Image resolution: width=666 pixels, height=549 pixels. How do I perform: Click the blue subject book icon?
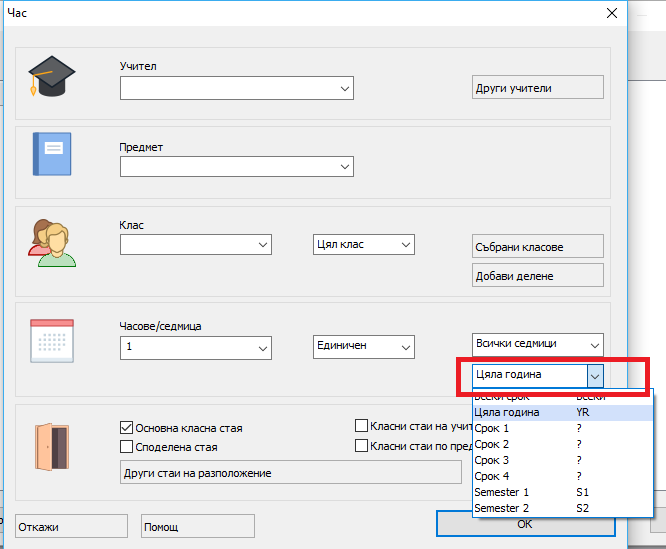52,156
